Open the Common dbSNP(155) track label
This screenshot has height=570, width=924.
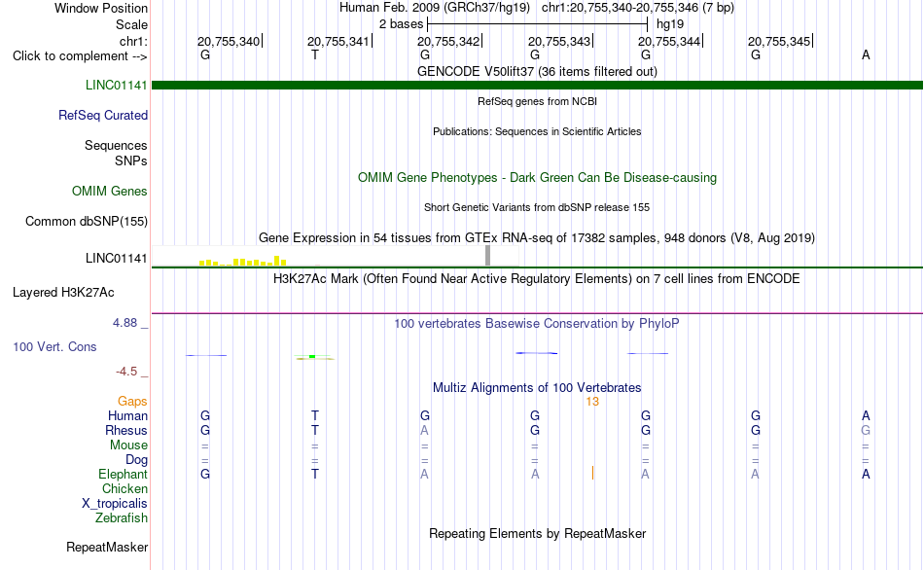tap(87, 222)
